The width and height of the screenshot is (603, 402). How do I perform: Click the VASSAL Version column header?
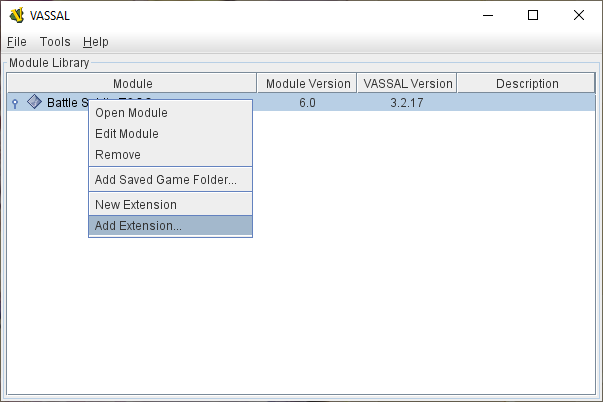coord(407,83)
